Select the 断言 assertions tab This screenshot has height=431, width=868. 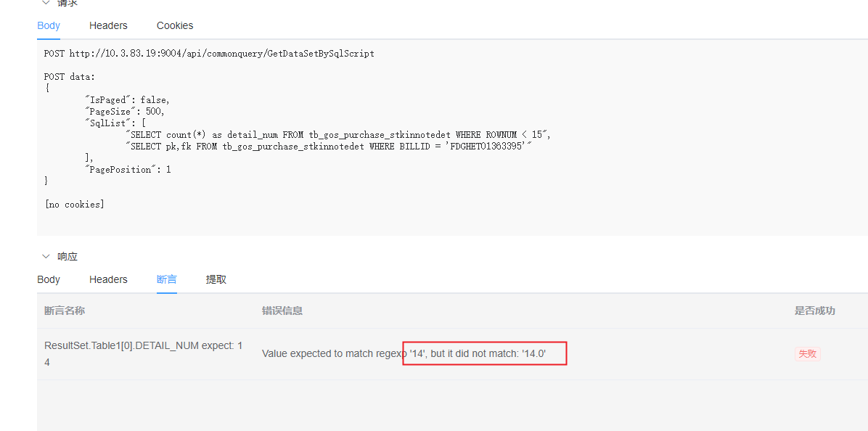coord(166,279)
